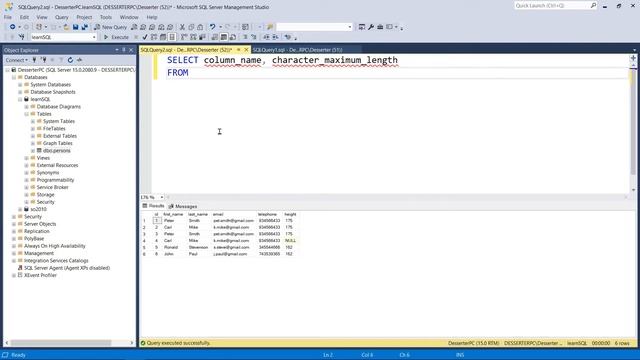Click the Open File folder icon

click(x=66, y=27)
